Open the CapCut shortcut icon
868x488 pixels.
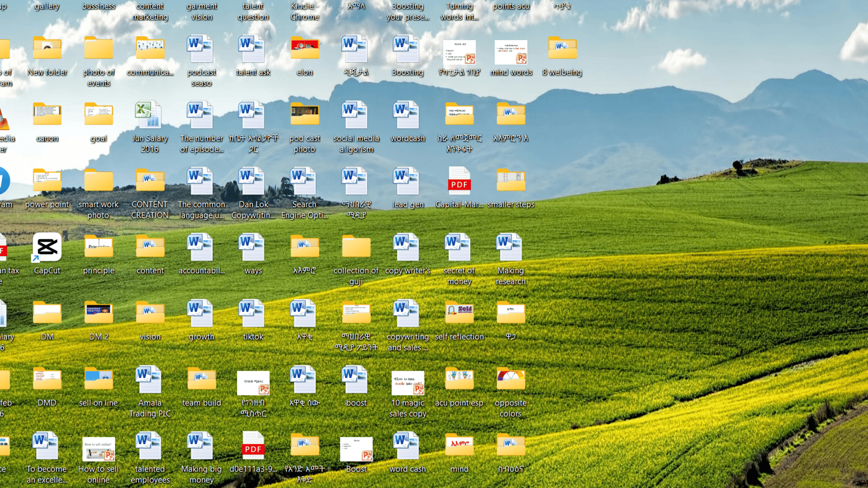47,247
